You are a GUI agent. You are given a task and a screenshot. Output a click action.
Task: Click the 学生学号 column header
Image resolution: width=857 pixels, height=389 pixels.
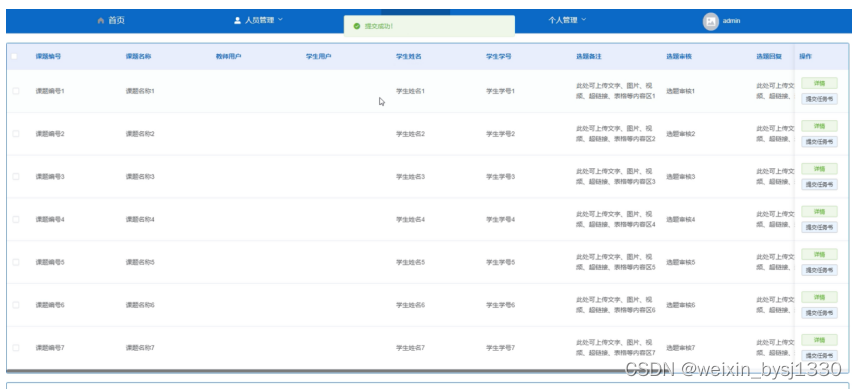[x=499, y=56]
